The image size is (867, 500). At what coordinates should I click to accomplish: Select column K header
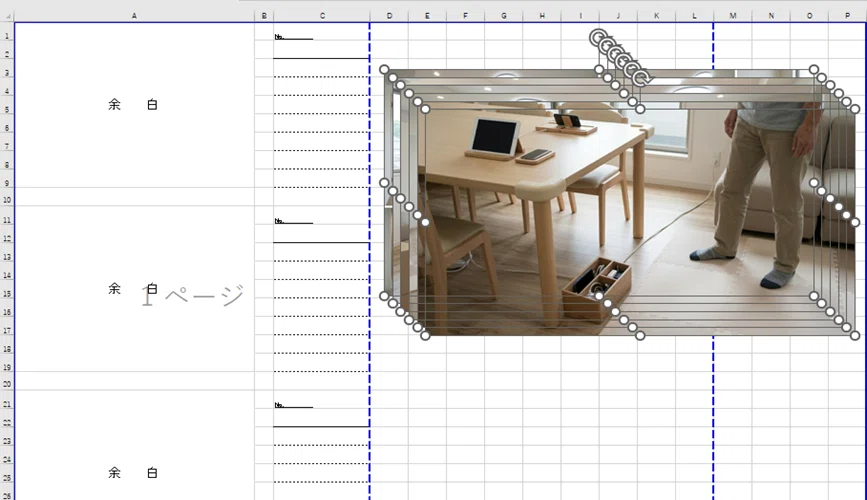[656, 16]
